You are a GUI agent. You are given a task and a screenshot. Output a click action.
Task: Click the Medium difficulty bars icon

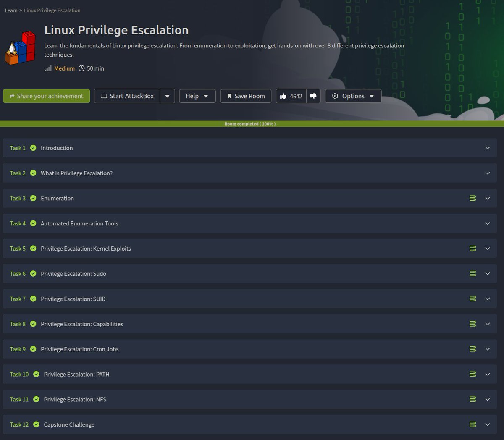coord(48,68)
